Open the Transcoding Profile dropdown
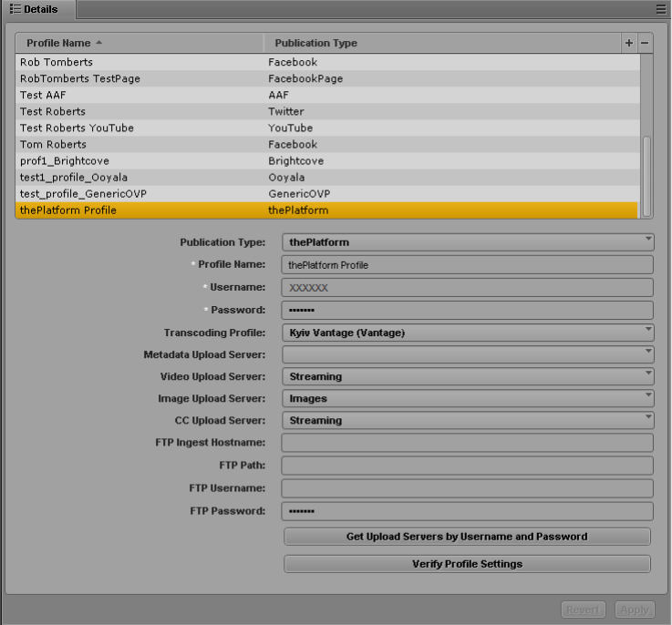Image resolution: width=672 pixels, height=625 pixels. click(468, 333)
